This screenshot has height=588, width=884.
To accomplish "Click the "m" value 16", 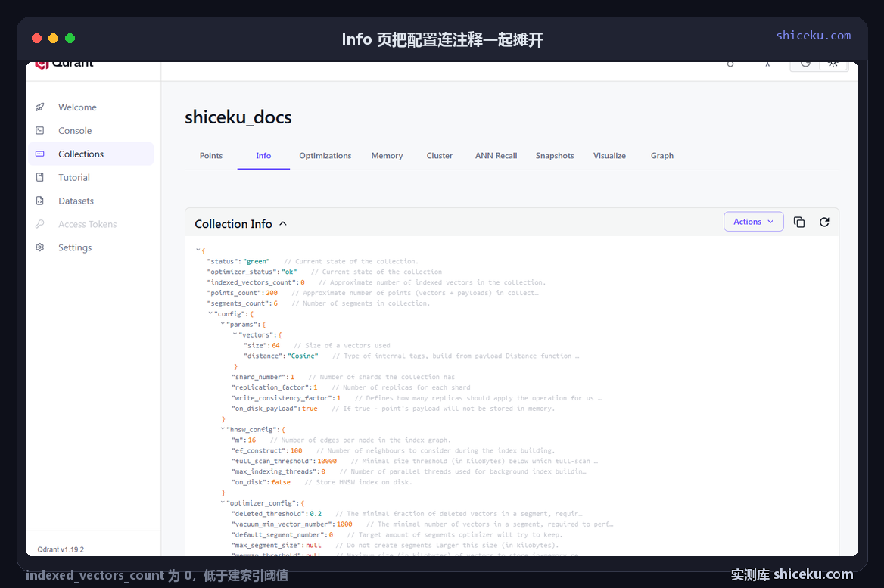I will (251, 440).
